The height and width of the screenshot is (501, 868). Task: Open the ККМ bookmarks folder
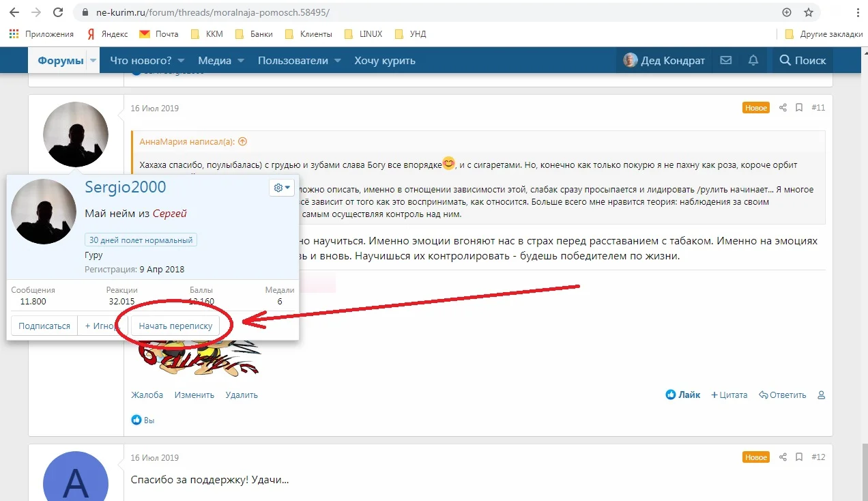[x=207, y=34]
